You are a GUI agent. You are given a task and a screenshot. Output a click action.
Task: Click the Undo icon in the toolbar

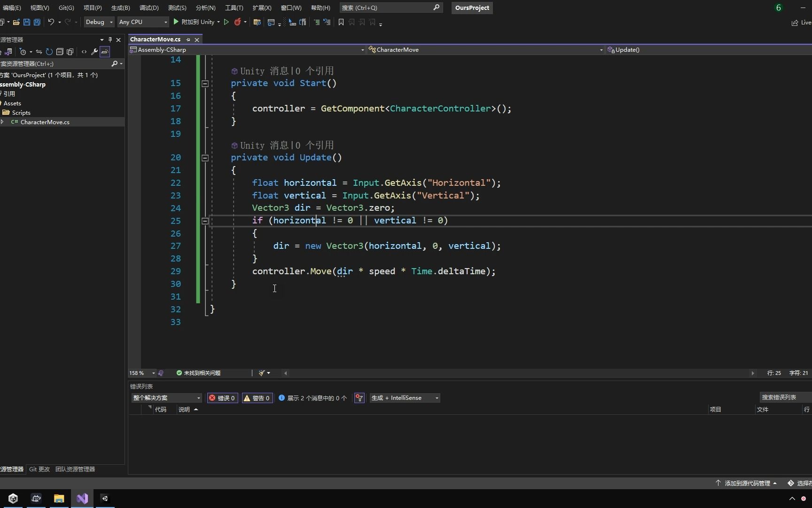[51, 22]
